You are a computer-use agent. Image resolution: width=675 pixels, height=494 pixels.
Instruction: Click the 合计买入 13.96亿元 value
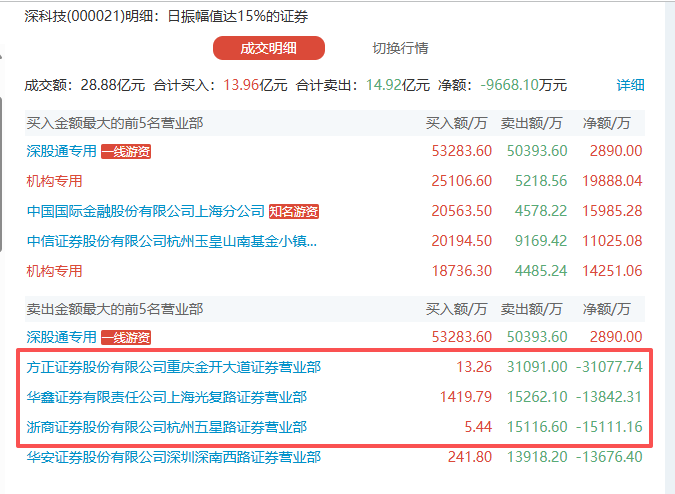(x=255, y=85)
